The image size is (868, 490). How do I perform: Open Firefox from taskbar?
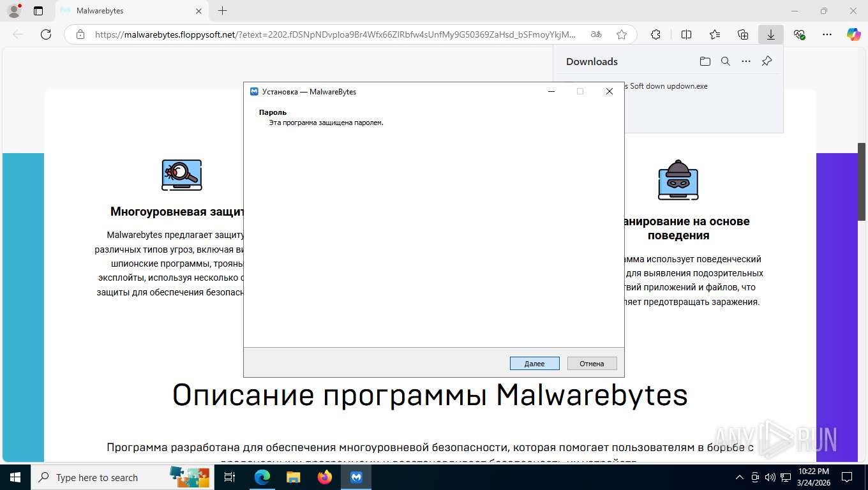[x=325, y=477]
